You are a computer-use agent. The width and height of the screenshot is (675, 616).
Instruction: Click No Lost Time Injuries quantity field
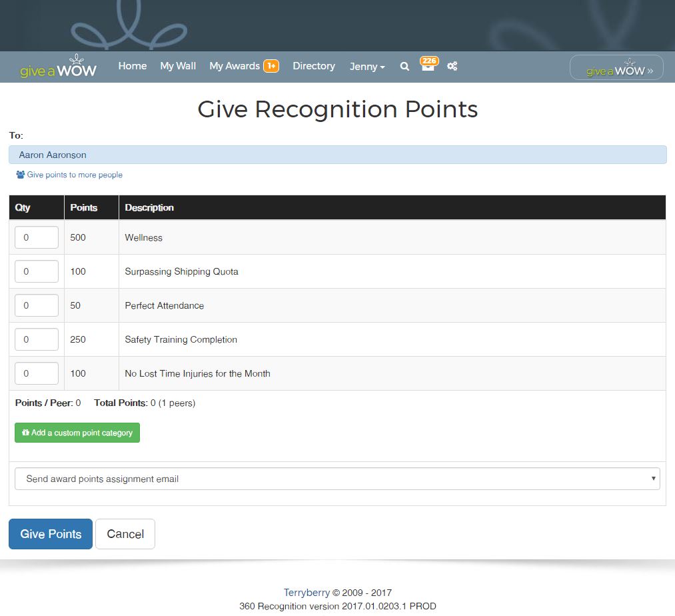[x=37, y=373]
